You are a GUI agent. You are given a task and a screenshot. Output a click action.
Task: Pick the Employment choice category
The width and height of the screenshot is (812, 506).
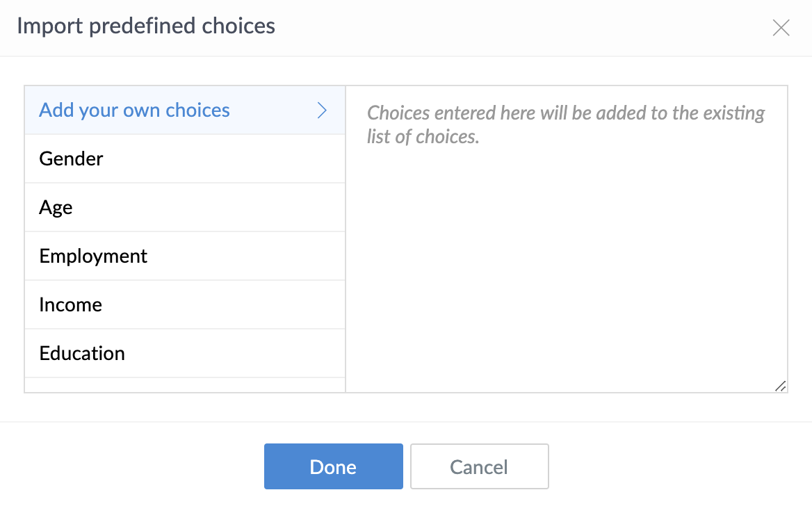pyautogui.click(x=94, y=256)
